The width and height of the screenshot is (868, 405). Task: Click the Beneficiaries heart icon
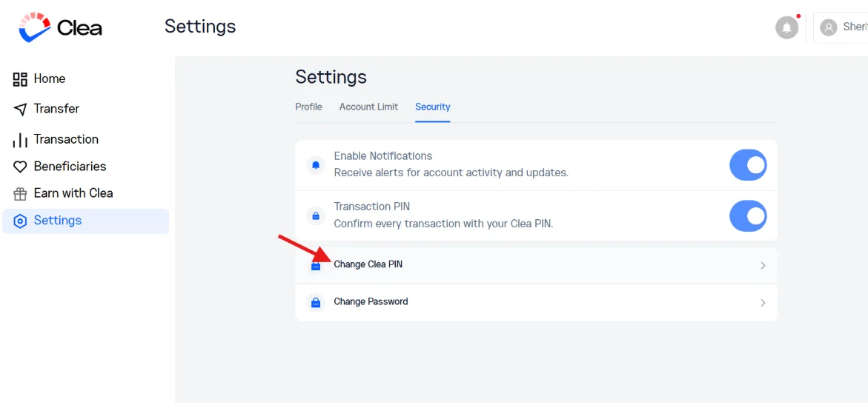coord(20,167)
